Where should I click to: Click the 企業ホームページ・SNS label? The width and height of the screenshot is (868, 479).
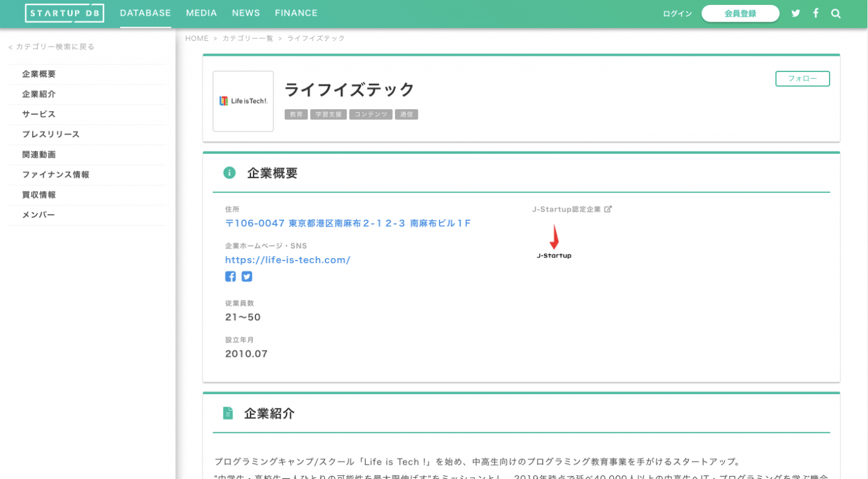(266, 246)
